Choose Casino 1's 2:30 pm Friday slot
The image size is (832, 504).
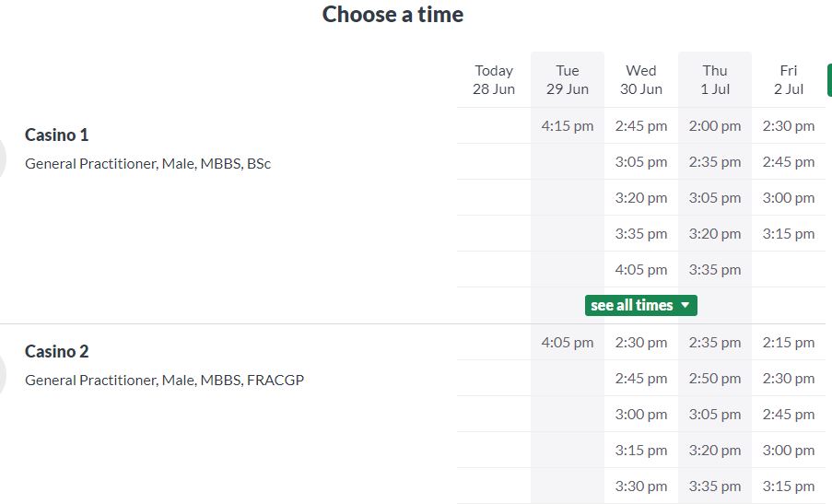pos(789,126)
